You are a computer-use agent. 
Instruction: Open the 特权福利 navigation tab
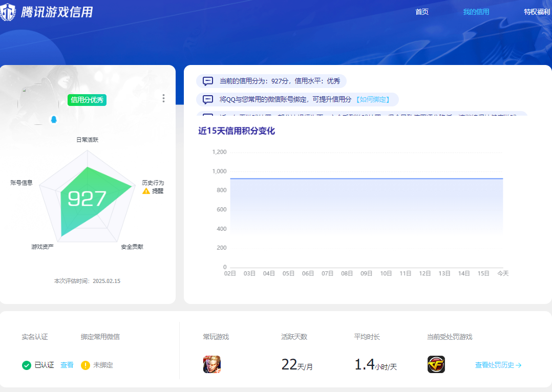(x=537, y=12)
